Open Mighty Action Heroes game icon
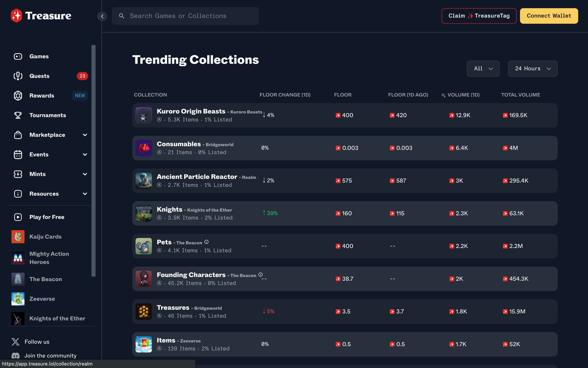The width and height of the screenshot is (588, 368). [x=18, y=258]
